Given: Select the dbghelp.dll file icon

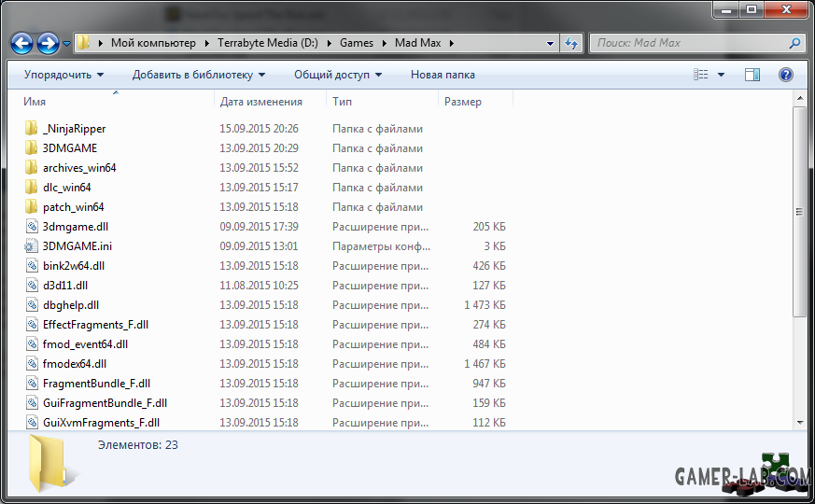Looking at the screenshot, I should click(x=32, y=304).
